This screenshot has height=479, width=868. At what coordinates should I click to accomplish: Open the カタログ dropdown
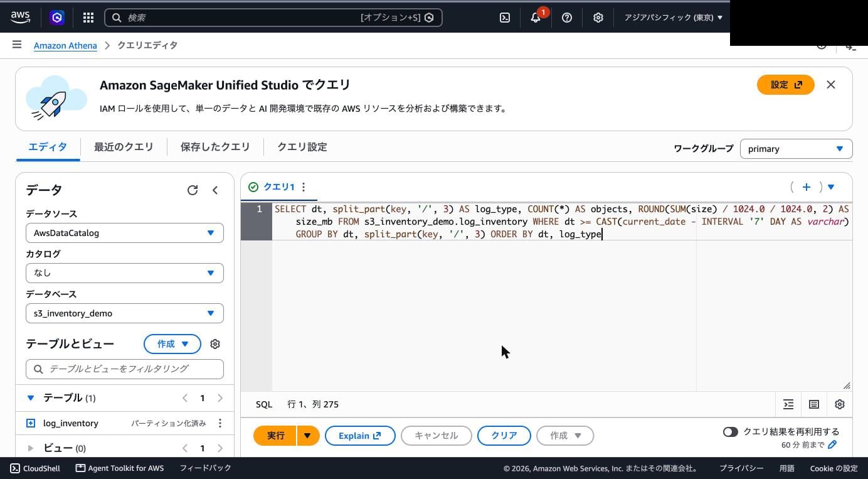(x=125, y=273)
